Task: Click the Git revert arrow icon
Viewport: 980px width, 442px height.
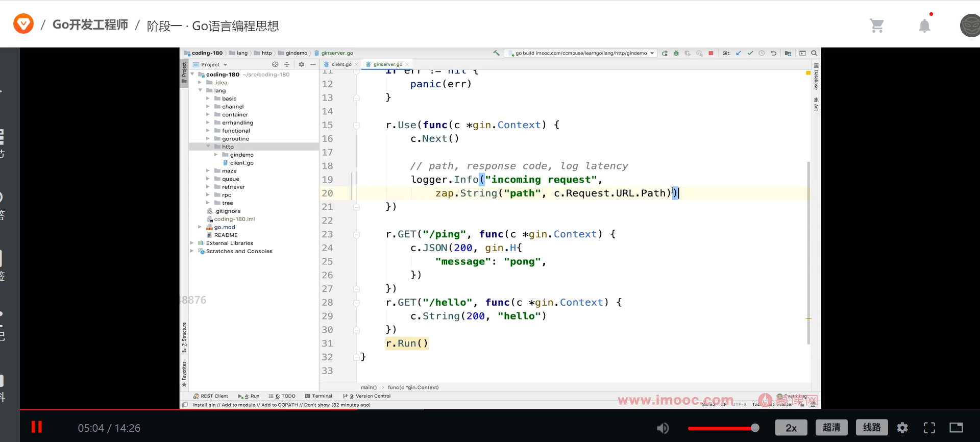Action: point(773,53)
